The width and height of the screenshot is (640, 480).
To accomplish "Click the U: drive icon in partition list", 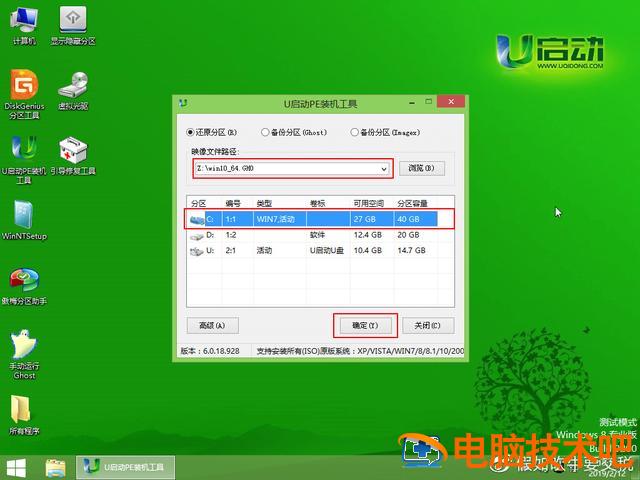I will pos(197,251).
